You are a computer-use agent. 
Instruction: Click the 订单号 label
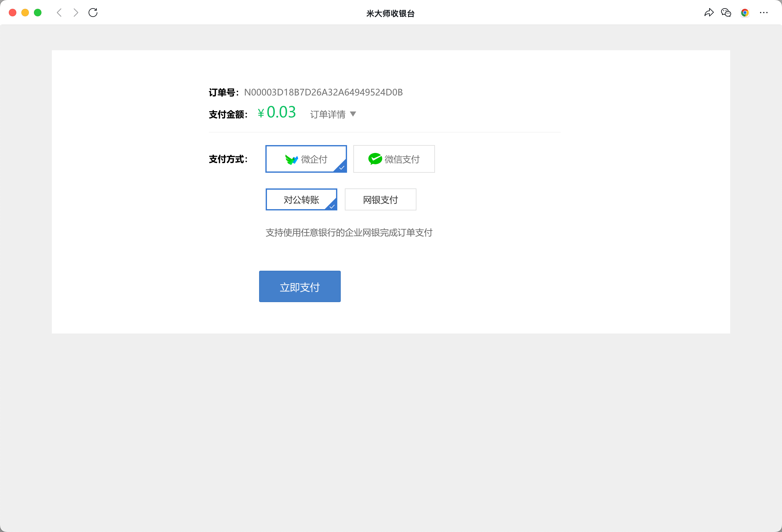pyautogui.click(x=224, y=93)
